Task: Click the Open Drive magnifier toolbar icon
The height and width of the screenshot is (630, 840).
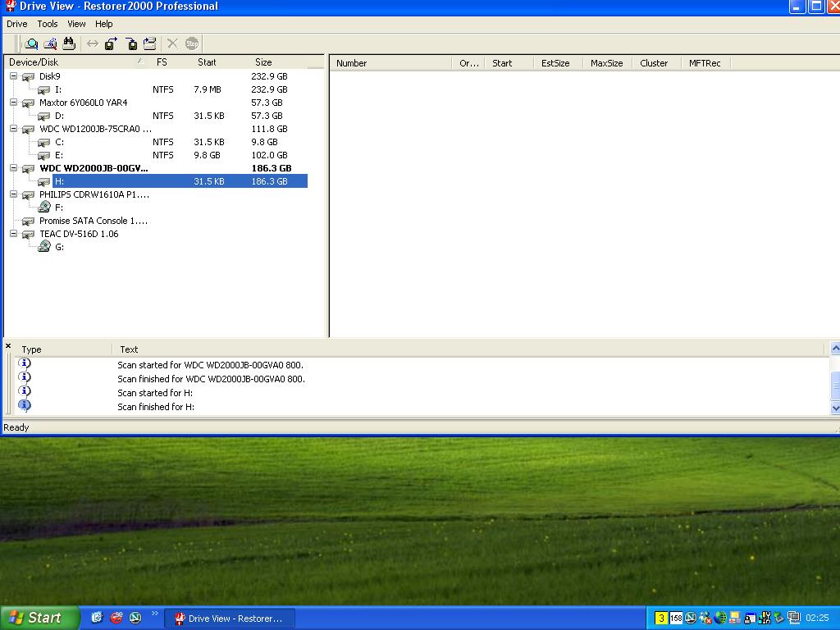Action: tap(32, 44)
